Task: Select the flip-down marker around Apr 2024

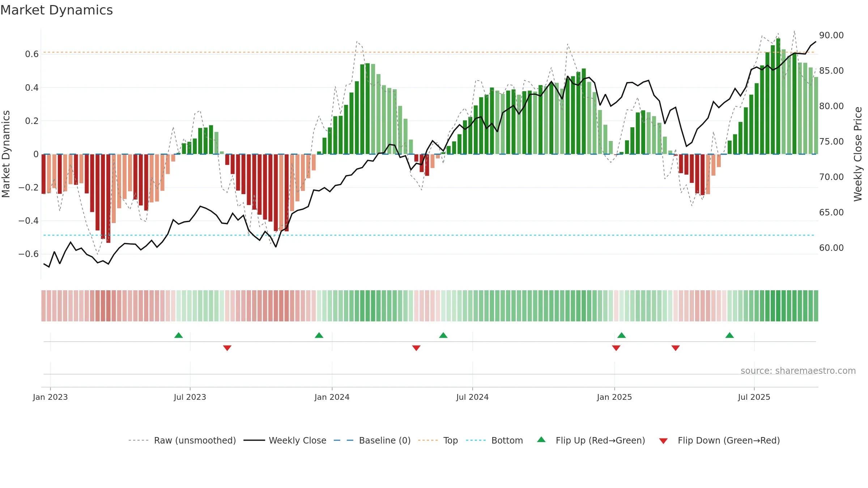Action: tap(416, 348)
